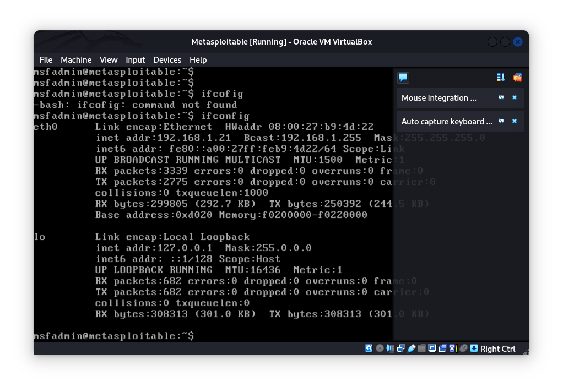Open the Devices menu
563x392 pixels.
click(167, 60)
